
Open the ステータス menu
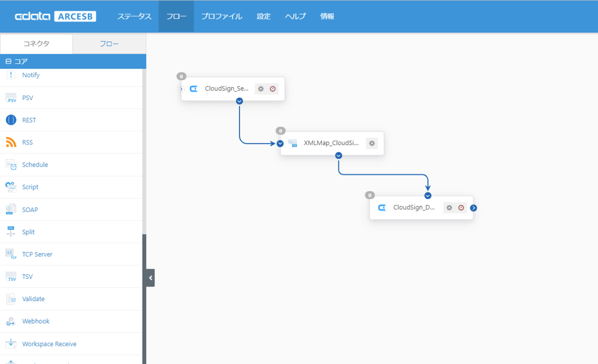tap(134, 16)
